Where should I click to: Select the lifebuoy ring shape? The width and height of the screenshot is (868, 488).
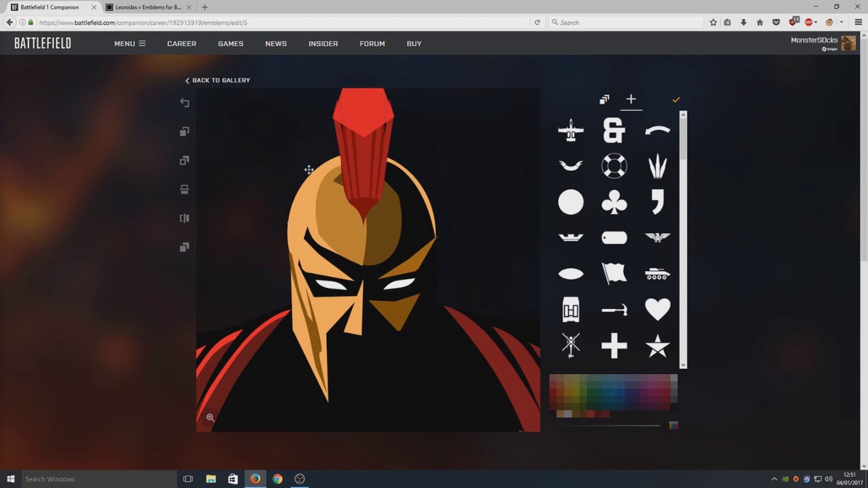coord(614,165)
